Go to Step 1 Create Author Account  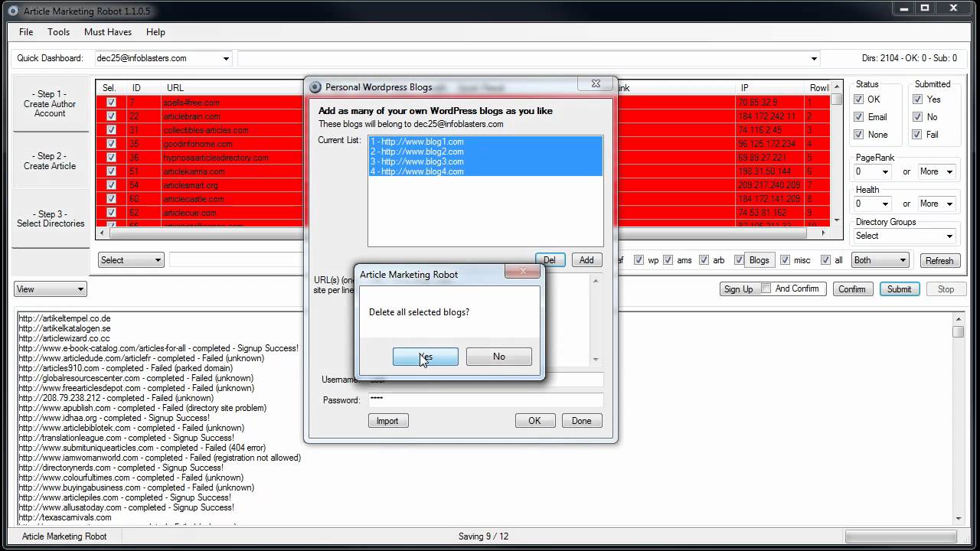[x=50, y=104]
